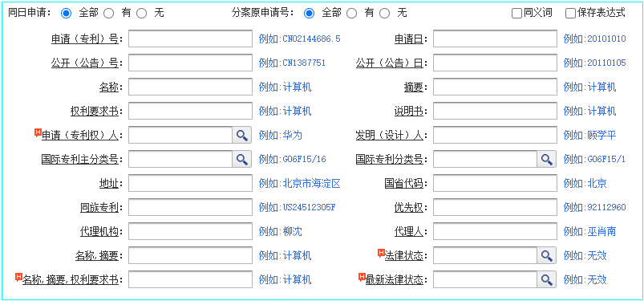Viewport: 644px width, 301px height.
Task: Focus the 国省代码 input field
Action: tap(495, 183)
